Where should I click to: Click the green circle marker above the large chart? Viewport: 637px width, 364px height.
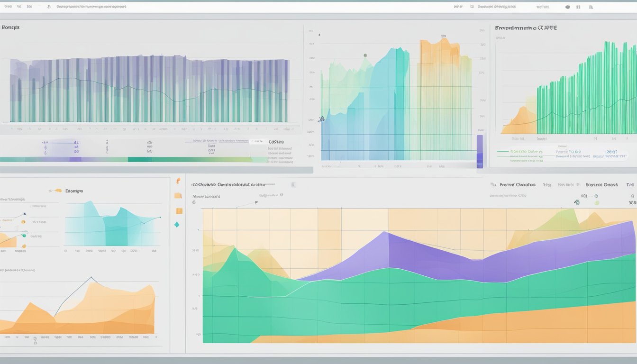[x=596, y=203]
